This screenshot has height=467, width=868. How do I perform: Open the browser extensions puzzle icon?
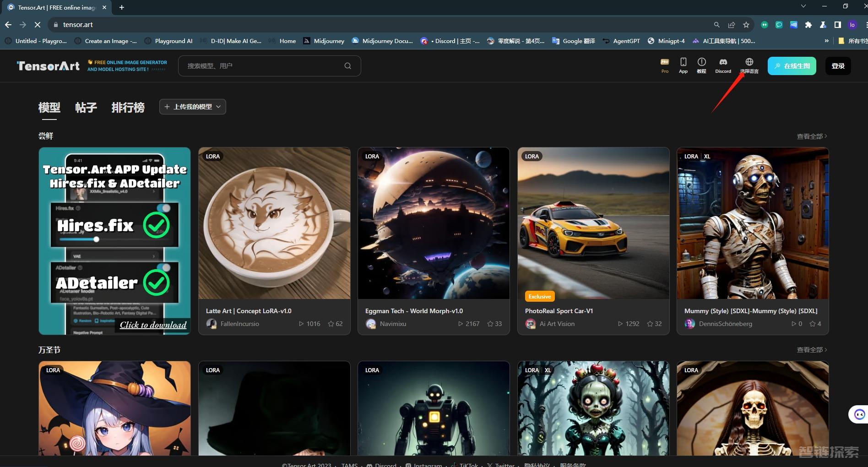808,25
